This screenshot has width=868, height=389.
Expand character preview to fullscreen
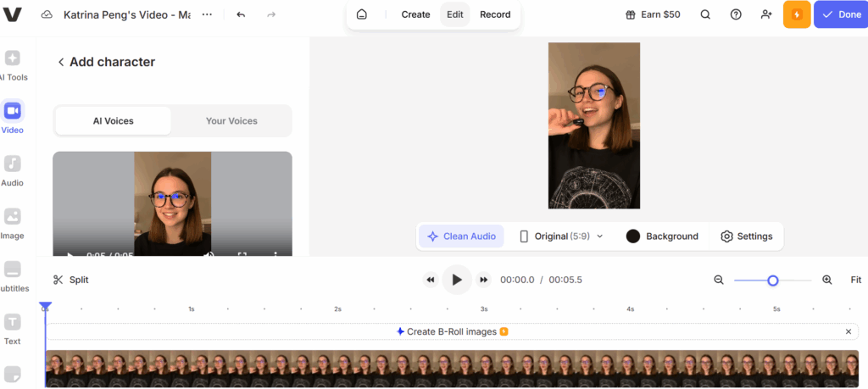click(x=242, y=254)
